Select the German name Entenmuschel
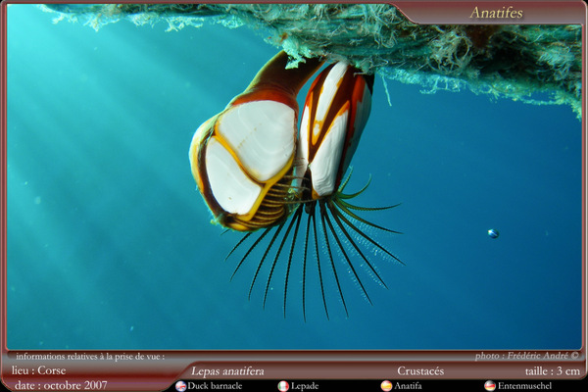This screenshot has width=588, height=392. (x=524, y=386)
